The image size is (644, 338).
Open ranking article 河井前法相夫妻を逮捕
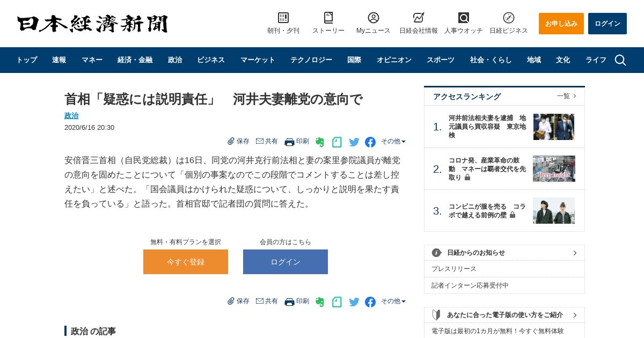tap(487, 126)
